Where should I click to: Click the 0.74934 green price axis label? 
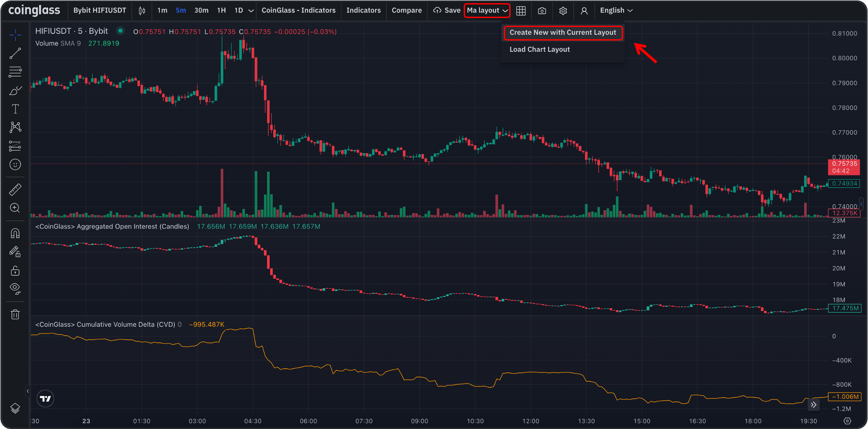(844, 183)
